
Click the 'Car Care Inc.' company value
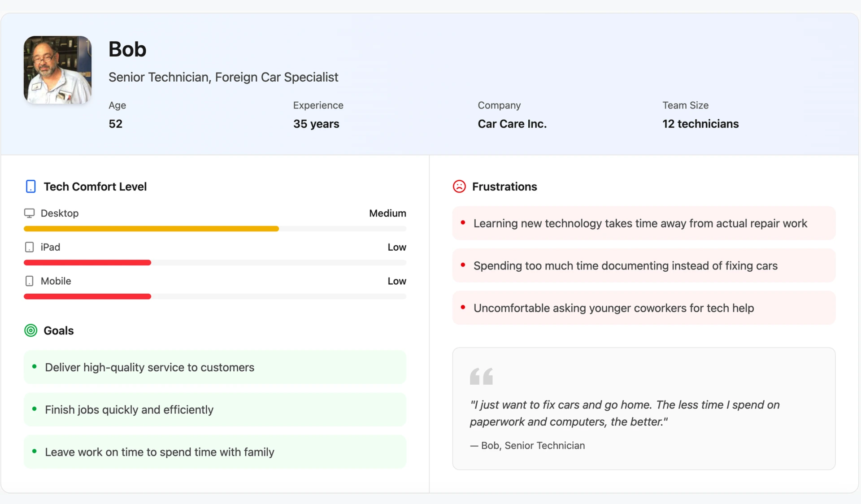tap(512, 124)
